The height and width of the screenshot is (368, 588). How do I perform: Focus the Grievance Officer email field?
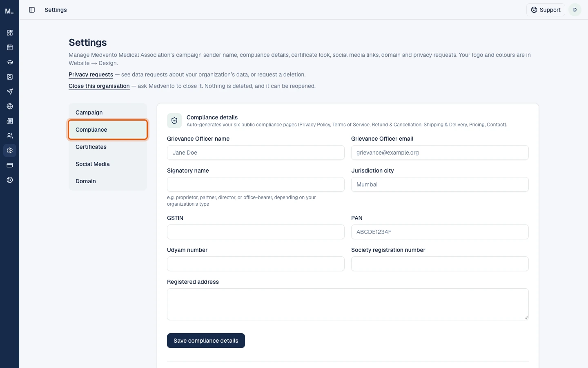[x=440, y=153]
